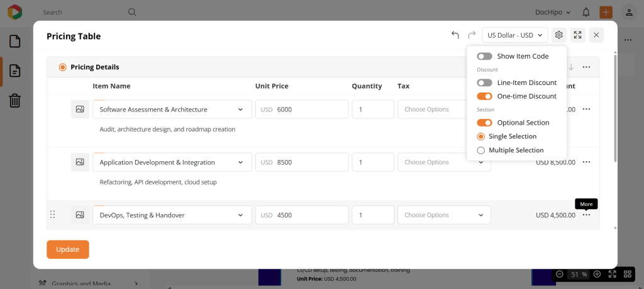This screenshot has width=644, height=289.
Task: Open the US Dollar - USD currency dropdown
Action: pyautogui.click(x=515, y=35)
